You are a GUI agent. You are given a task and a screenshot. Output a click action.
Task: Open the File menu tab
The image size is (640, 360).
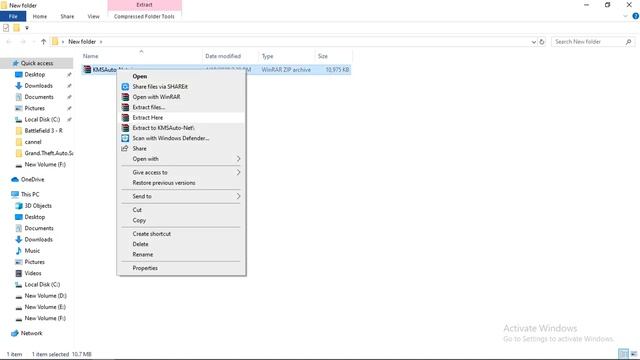pyautogui.click(x=13, y=16)
